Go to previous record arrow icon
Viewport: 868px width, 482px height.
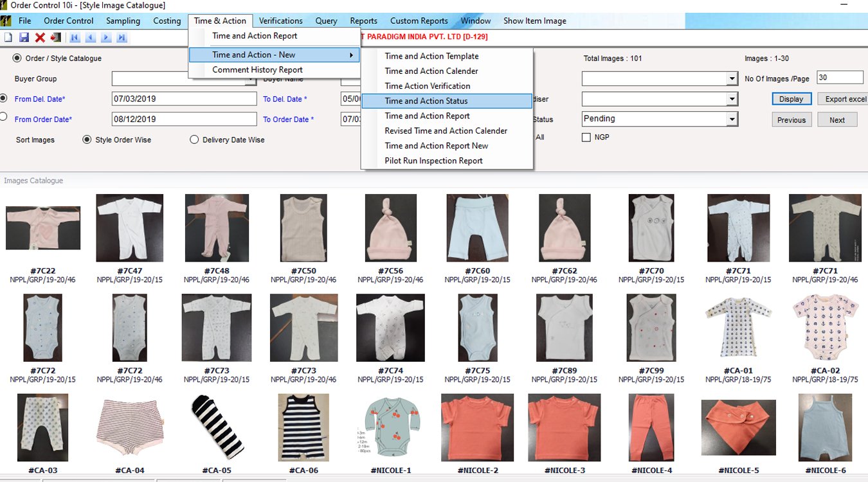tap(91, 38)
